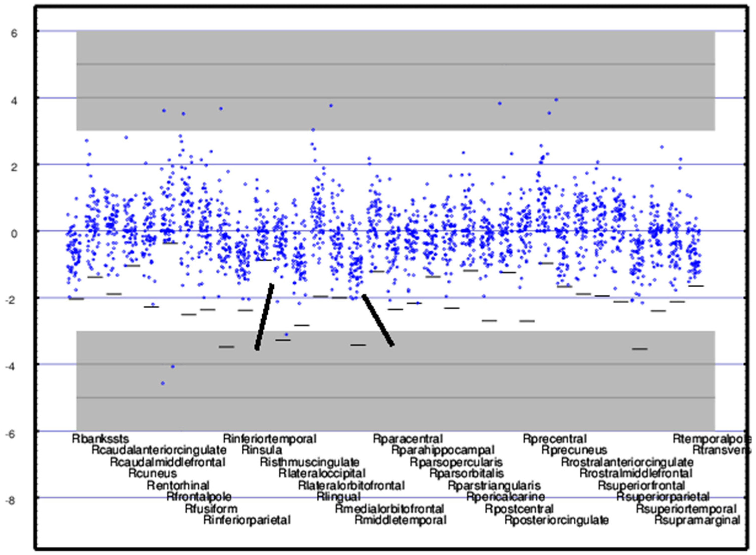The image size is (756, 555).
Task: Click the Rmedialorbitofrontal label
Action: [389, 509]
